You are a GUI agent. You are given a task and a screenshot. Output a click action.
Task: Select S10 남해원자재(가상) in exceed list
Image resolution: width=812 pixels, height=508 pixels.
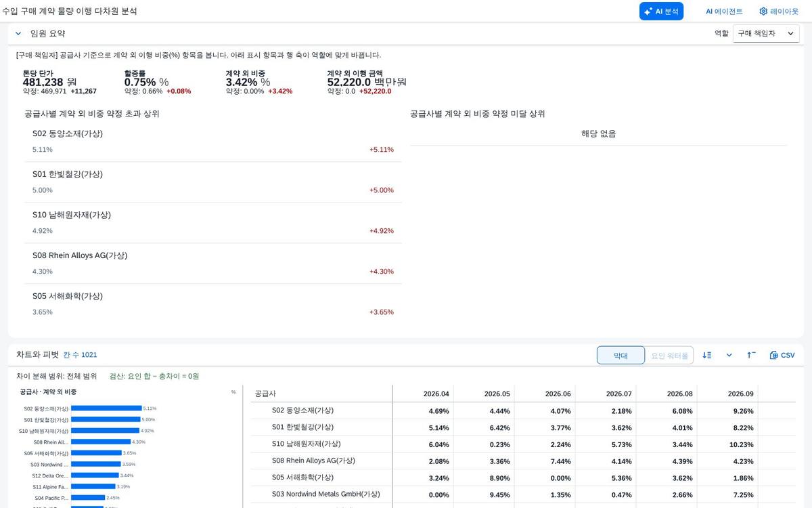point(213,223)
